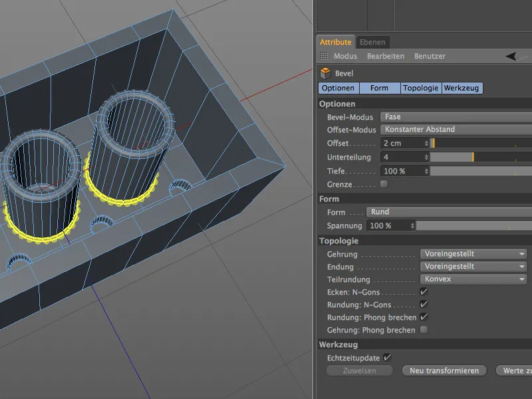Click the Unterteilung stepper arrows
This screenshot has width=532, height=399.
pos(426,157)
